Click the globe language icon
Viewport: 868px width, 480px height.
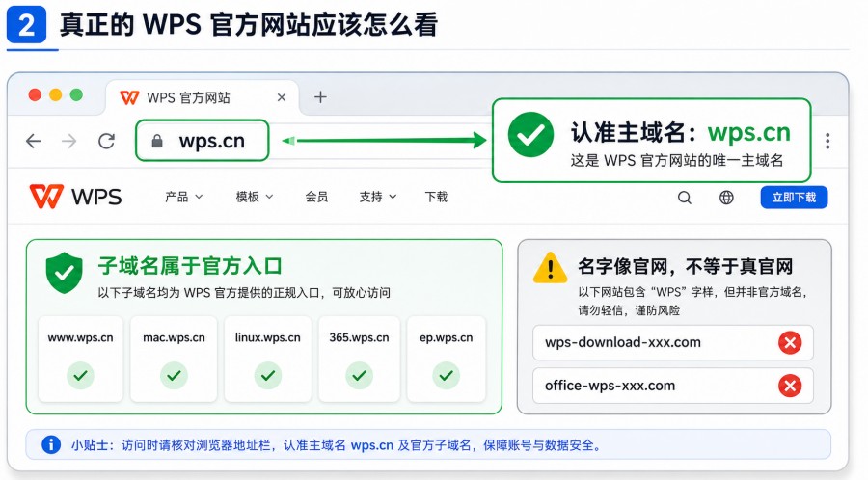726,198
